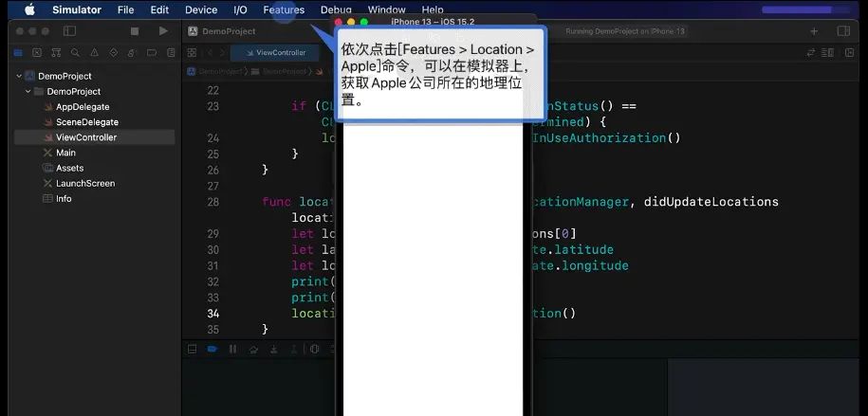Pause program execution in debug bar

pos(232,349)
